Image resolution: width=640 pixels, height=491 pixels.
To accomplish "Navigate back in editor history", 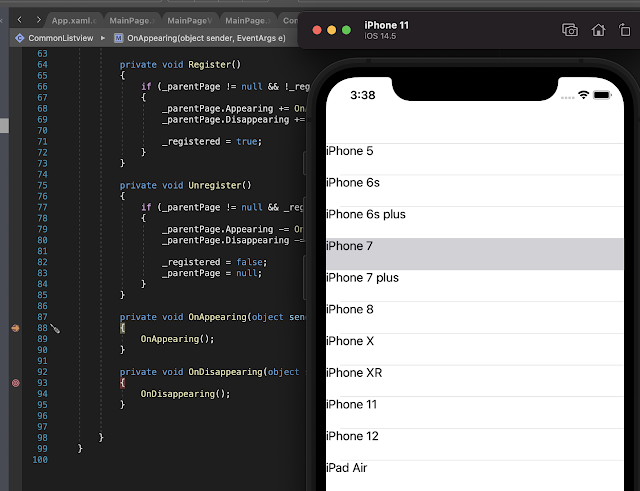I will click(19, 20).
